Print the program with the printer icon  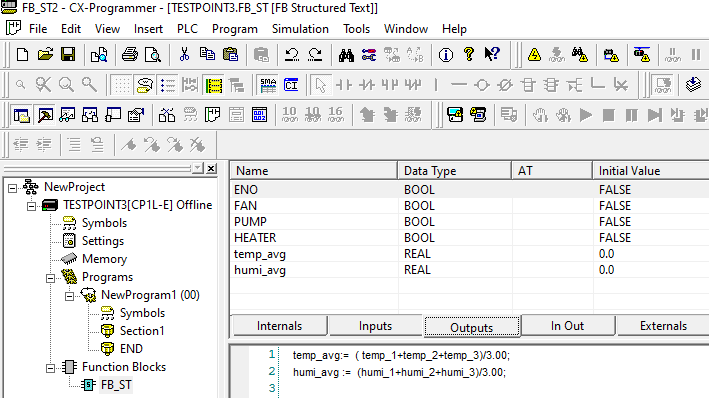click(130, 55)
